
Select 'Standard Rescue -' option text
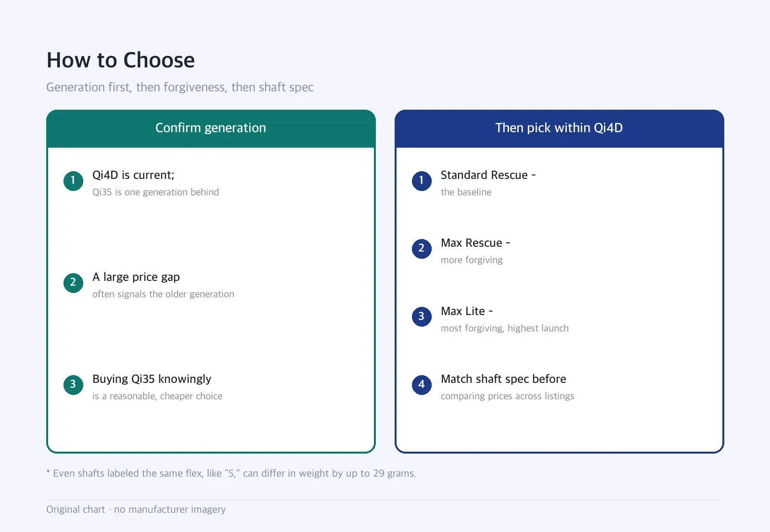pos(488,175)
